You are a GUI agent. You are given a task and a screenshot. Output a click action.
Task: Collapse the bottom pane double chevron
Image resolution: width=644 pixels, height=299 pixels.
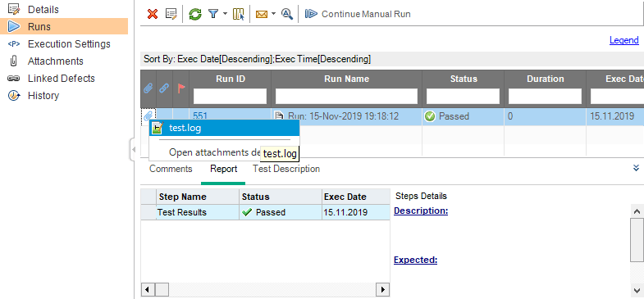click(x=636, y=168)
